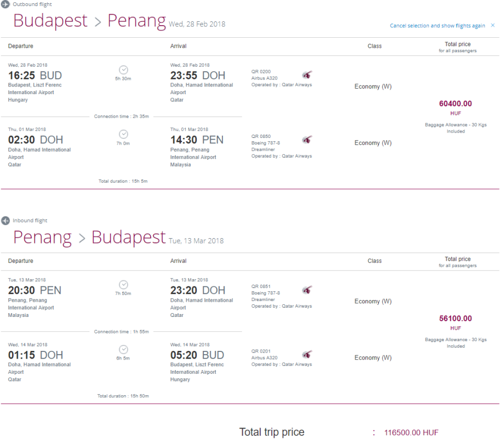Click the total trip price 116500.00 HUF

coord(411,432)
